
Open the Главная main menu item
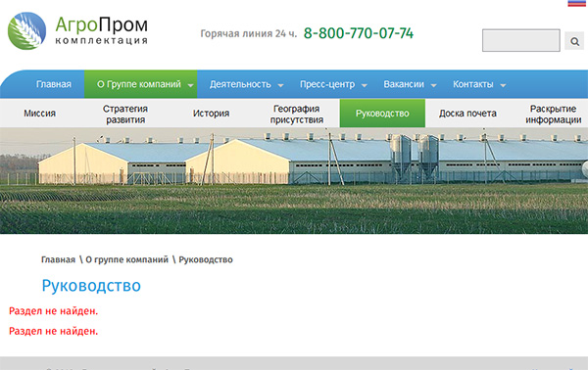pos(54,84)
